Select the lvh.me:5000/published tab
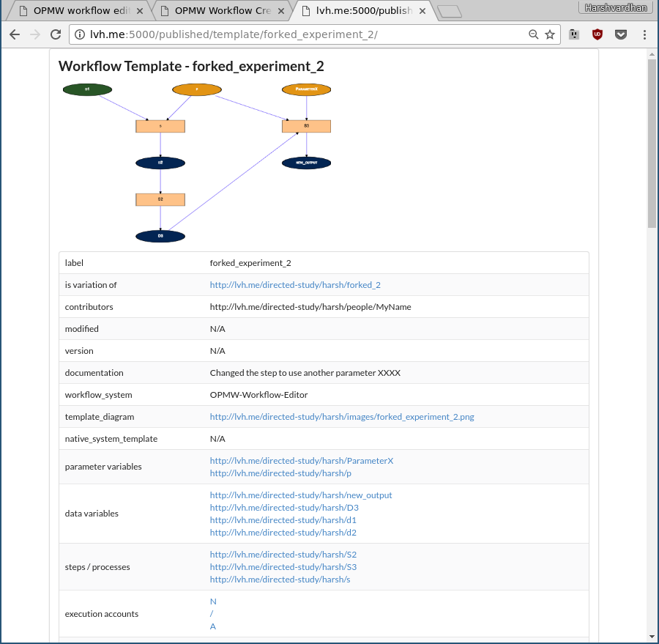 point(360,10)
